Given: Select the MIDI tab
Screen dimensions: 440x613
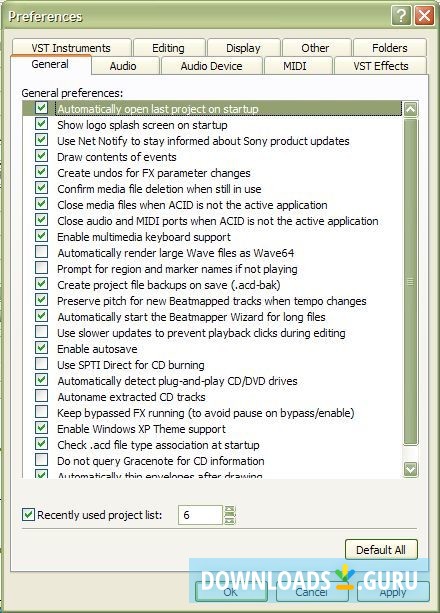Looking at the screenshot, I should point(295,66).
